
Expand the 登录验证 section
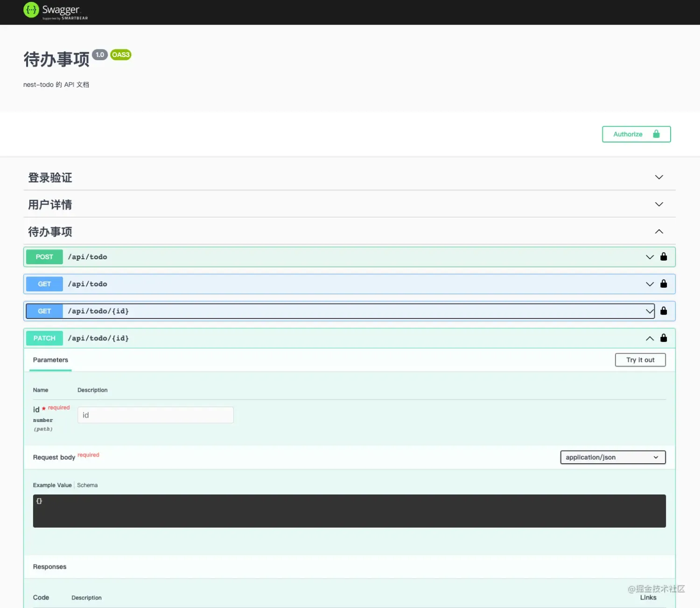click(658, 177)
